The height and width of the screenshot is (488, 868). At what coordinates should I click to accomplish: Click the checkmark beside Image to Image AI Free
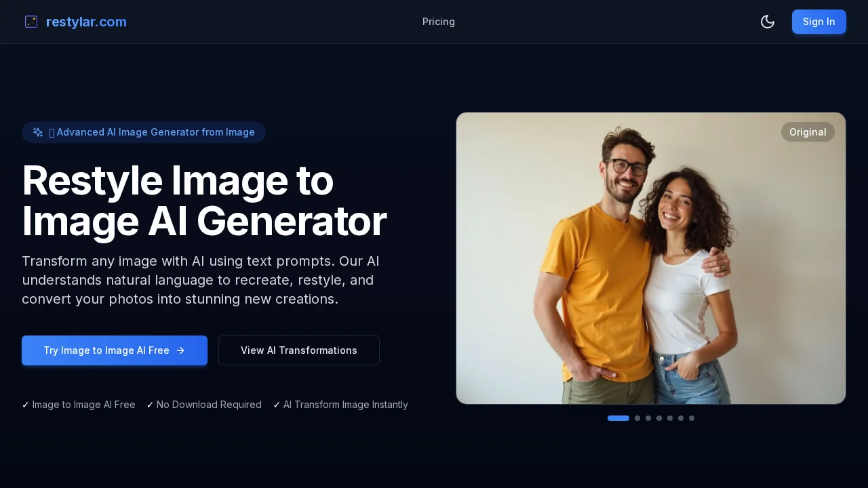click(x=26, y=405)
